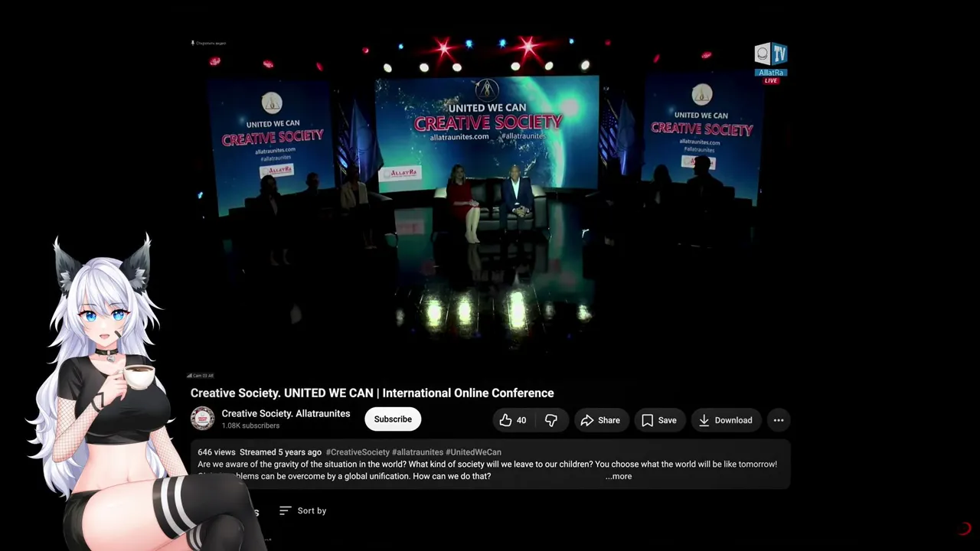Image resolution: width=980 pixels, height=551 pixels.
Task: Follow the #allatraunites hashtag
Action: (417, 452)
